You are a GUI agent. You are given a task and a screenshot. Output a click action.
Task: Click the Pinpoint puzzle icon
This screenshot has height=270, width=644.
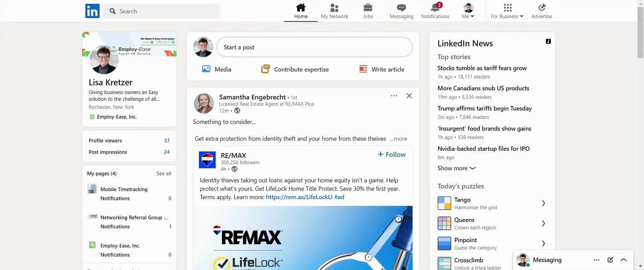click(x=444, y=244)
